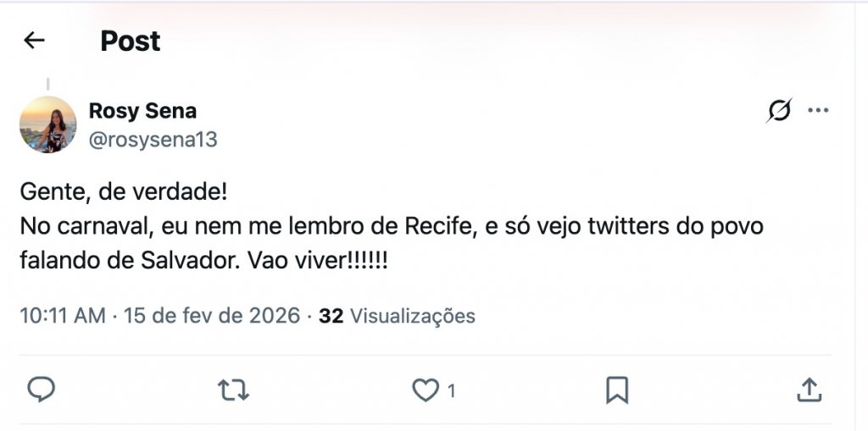Open the repost arrows menu
868x431 pixels.
pos(233,390)
